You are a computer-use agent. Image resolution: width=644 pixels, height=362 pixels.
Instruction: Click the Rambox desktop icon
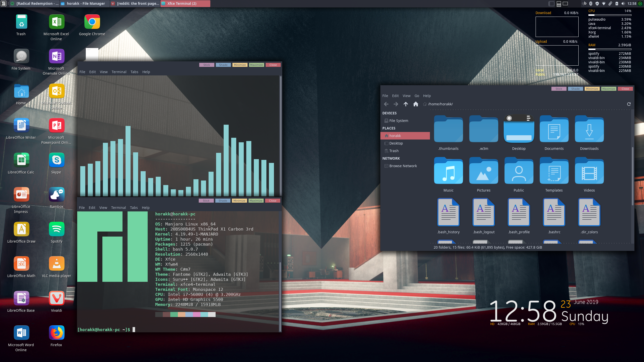[x=57, y=195]
